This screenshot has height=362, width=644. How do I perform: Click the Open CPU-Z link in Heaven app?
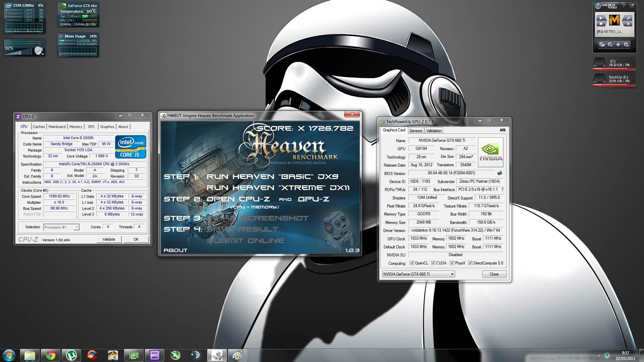[238, 199]
